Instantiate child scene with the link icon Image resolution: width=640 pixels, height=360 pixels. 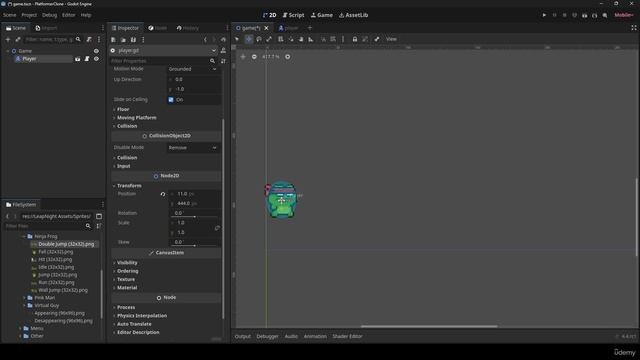click(x=18, y=40)
